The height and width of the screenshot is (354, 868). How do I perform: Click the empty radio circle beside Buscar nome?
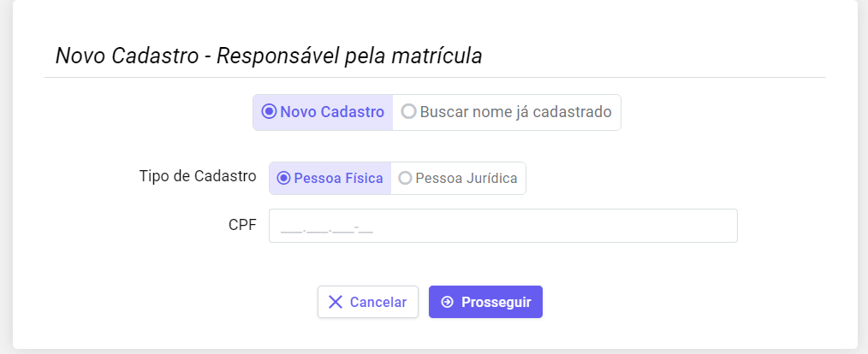click(408, 112)
